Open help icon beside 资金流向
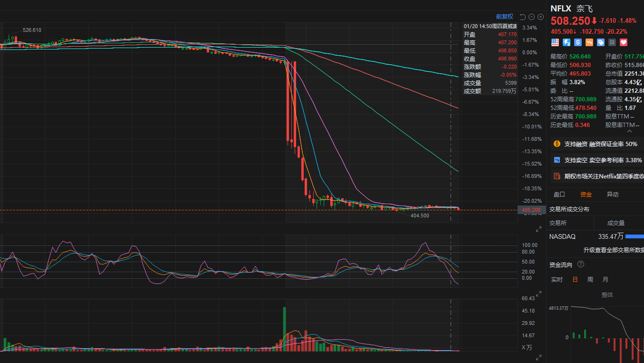The width and height of the screenshot is (644, 363). 581,265
